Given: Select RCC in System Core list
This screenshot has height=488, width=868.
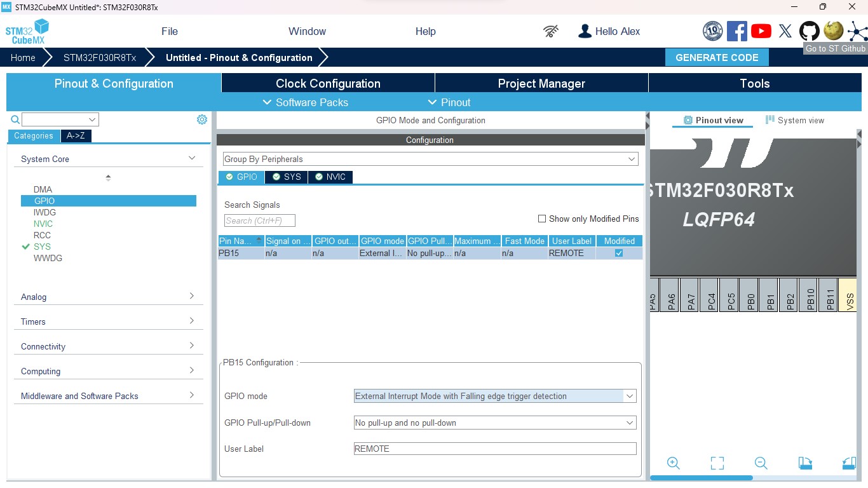Looking at the screenshot, I should (42, 235).
